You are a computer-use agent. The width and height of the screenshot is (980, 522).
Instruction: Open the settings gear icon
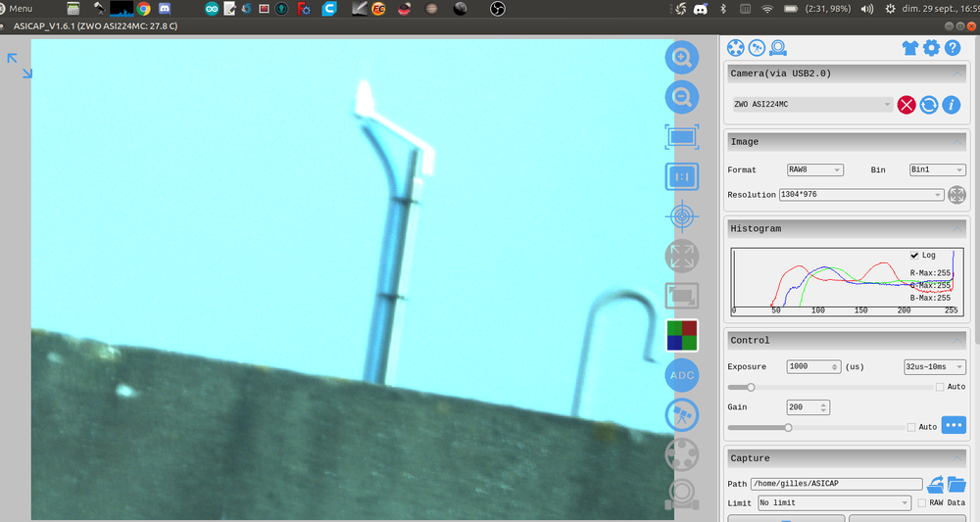[931, 48]
